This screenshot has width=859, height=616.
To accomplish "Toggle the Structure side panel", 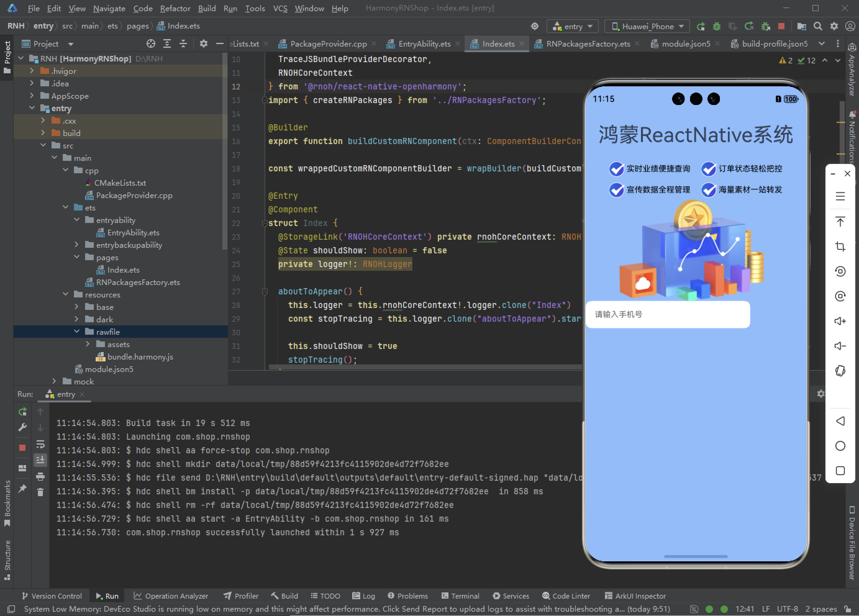I will [x=7, y=560].
